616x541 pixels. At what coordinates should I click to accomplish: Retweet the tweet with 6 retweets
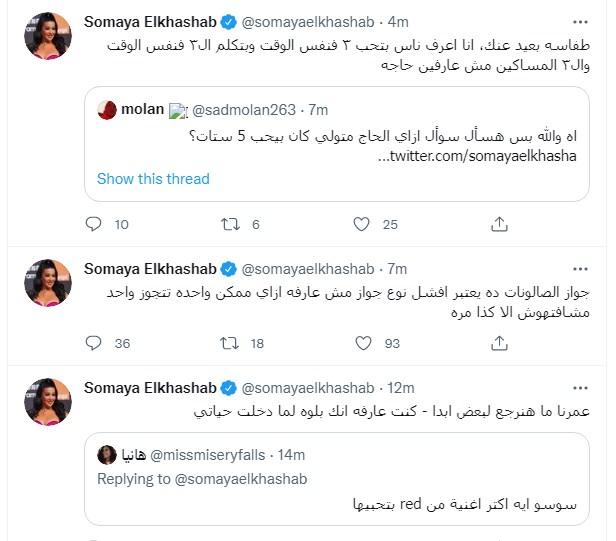(229, 224)
